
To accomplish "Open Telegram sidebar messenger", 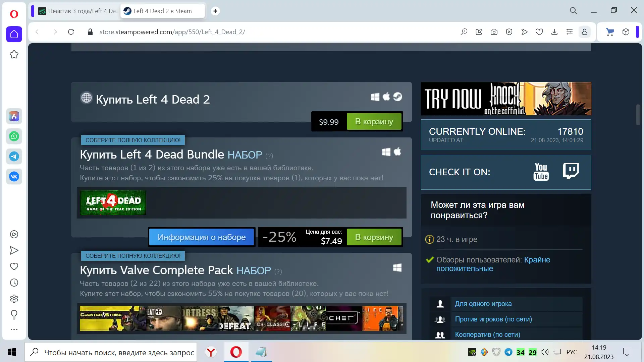I will [x=14, y=157].
